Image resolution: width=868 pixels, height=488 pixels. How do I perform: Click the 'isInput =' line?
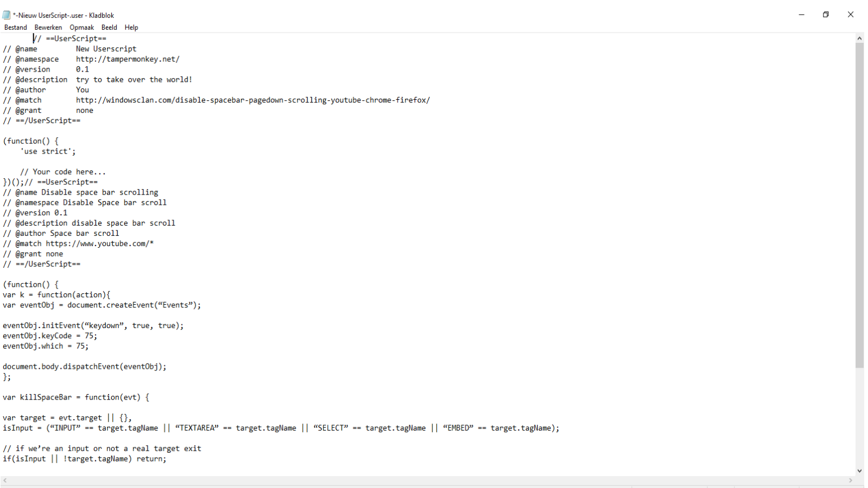[x=281, y=428]
